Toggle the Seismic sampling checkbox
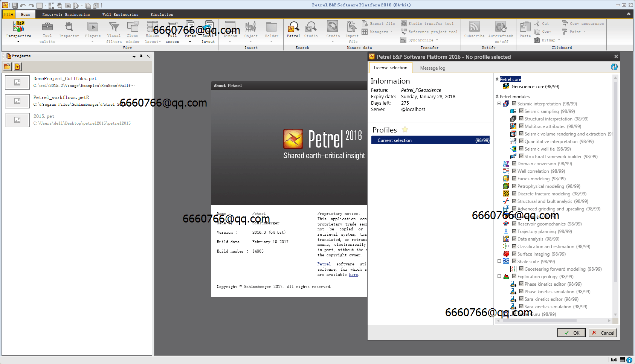 click(x=521, y=111)
